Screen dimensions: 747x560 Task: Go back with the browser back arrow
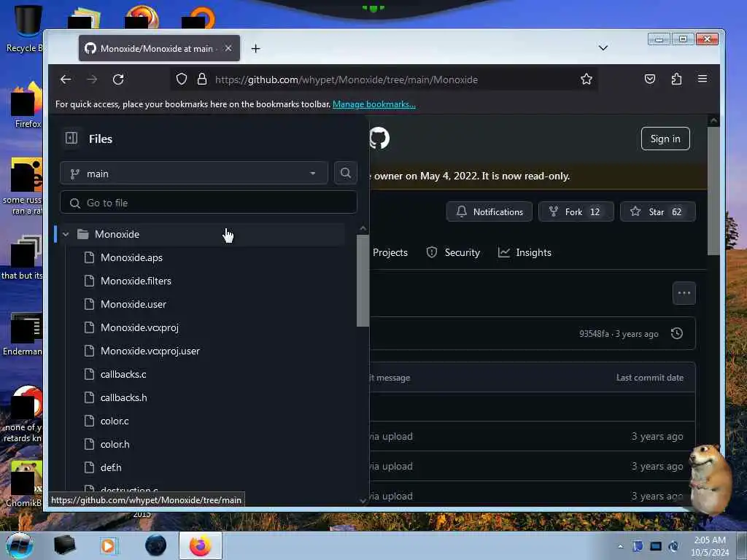click(x=66, y=79)
